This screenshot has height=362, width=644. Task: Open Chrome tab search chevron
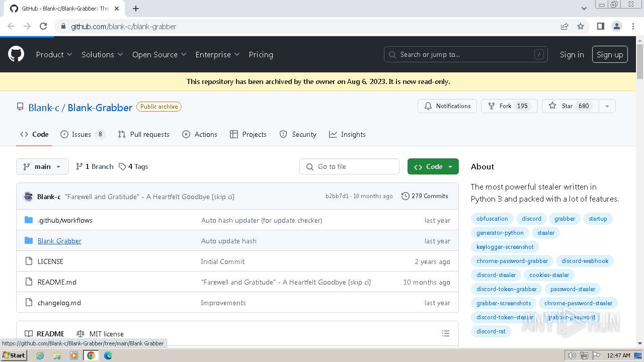coord(584,9)
